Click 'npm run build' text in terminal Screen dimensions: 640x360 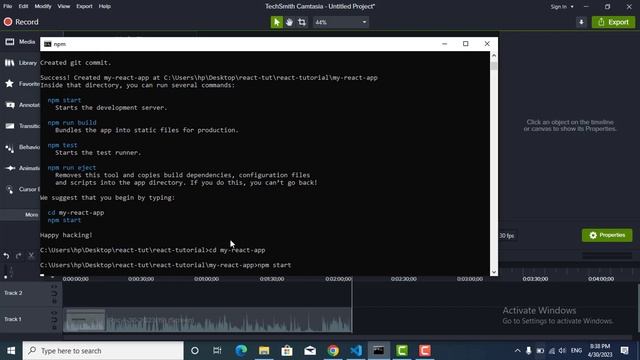coord(72,122)
